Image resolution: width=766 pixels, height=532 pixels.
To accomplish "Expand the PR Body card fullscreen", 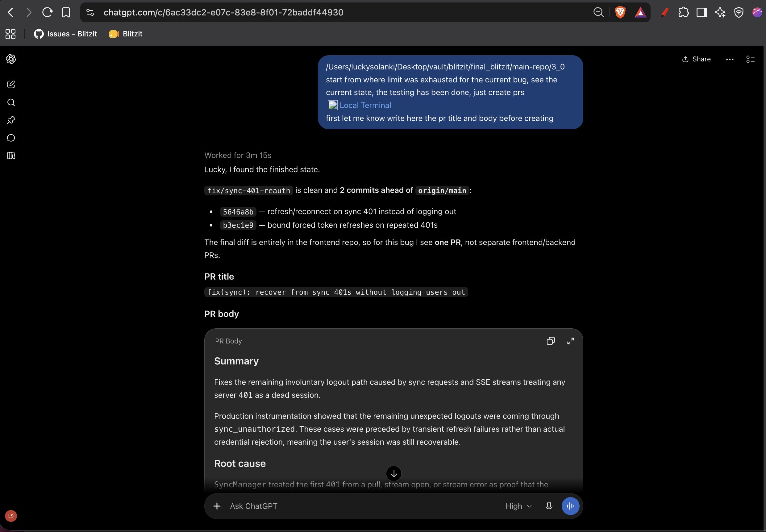I will pyautogui.click(x=570, y=341).
